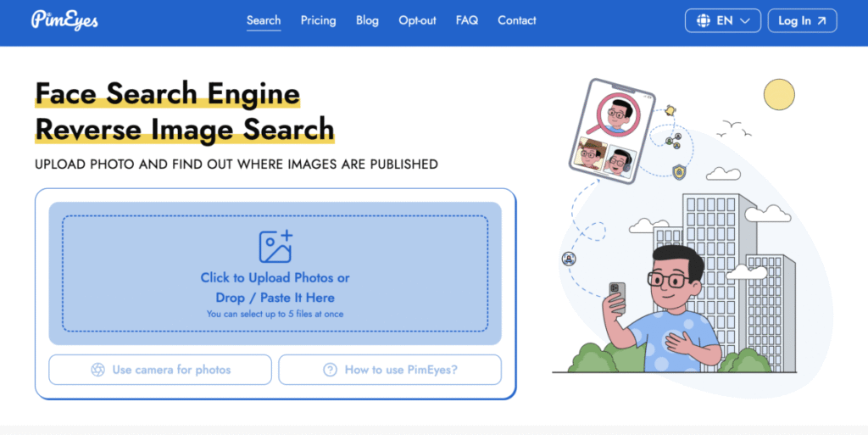
Task: Click 'Drop / Paste It Here' text
Action: coord(275,298)
